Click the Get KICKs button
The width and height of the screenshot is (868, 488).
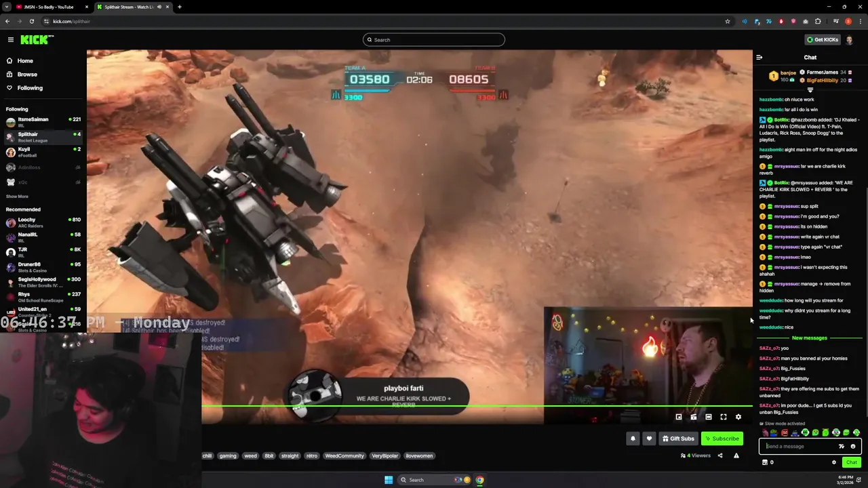tap(823, 40)
